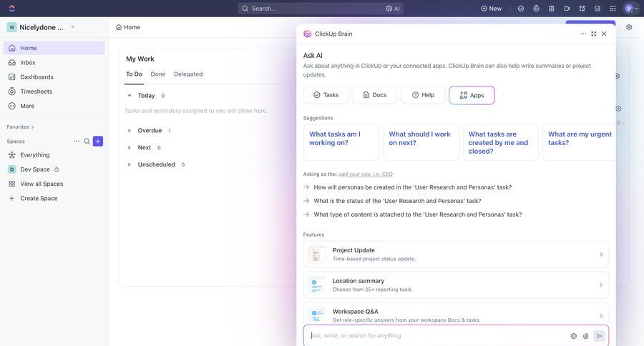
Task: Click the document icon left of the apps grid
Action: click(597, 8)
